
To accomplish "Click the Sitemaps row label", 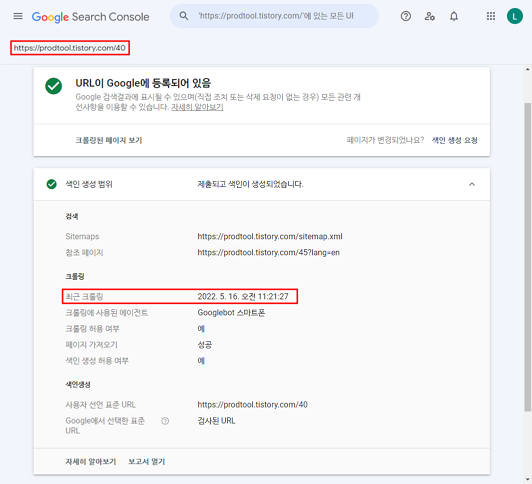I will [82, 236].
